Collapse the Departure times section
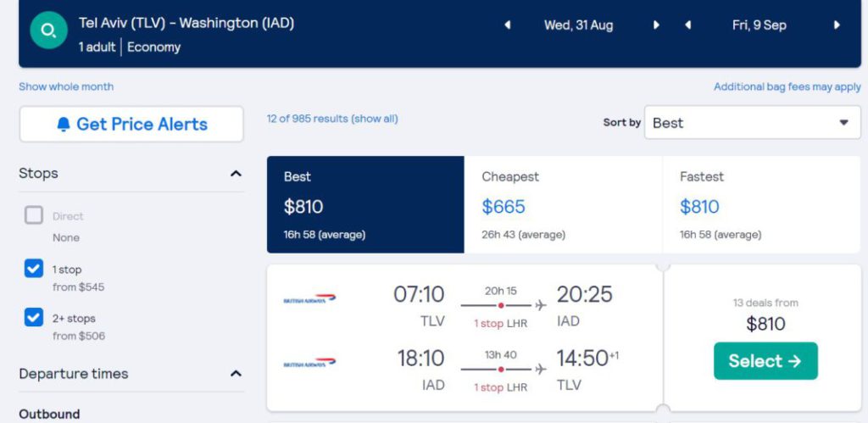The width and height of the screenshot is (868, 423). [x=236, y=374]
